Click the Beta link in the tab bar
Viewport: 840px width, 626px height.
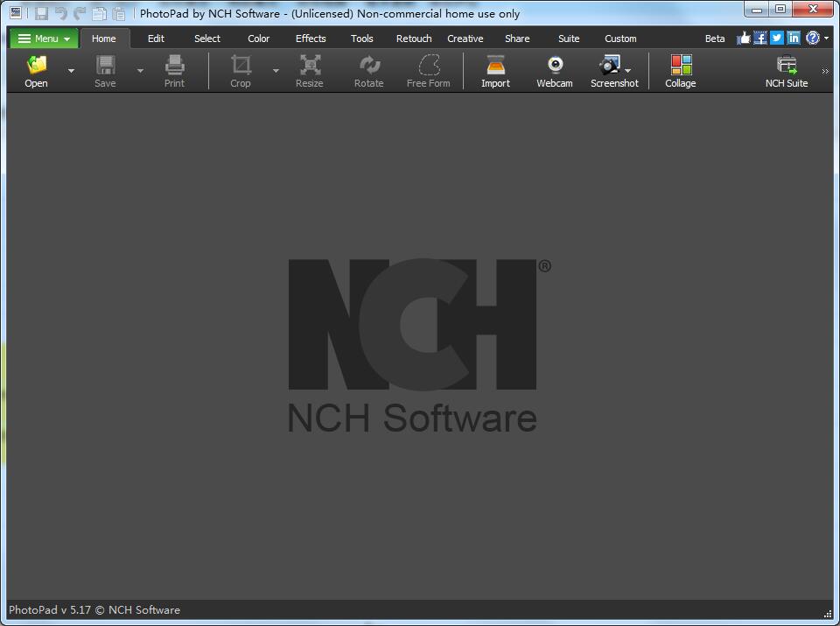point(715,39)
